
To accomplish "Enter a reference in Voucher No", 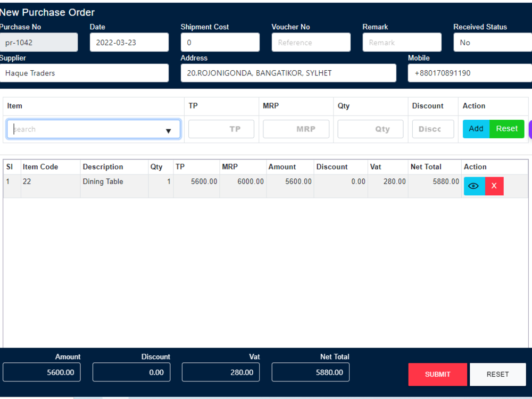I will point(311,42).
